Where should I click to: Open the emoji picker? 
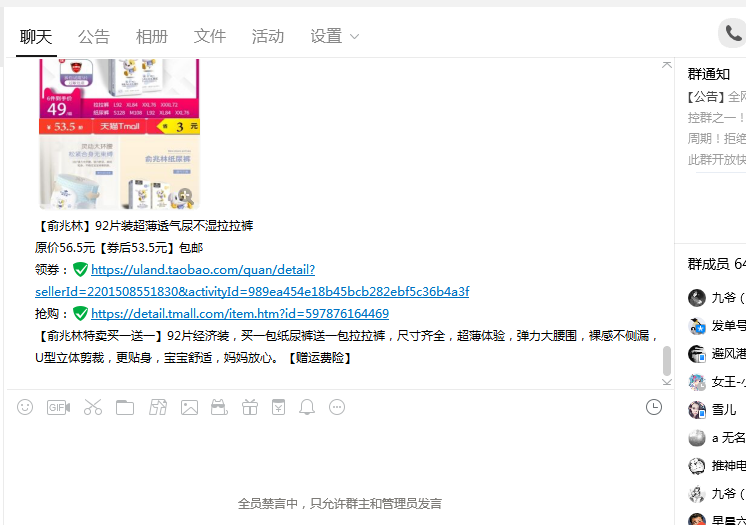tap(25, 407)
